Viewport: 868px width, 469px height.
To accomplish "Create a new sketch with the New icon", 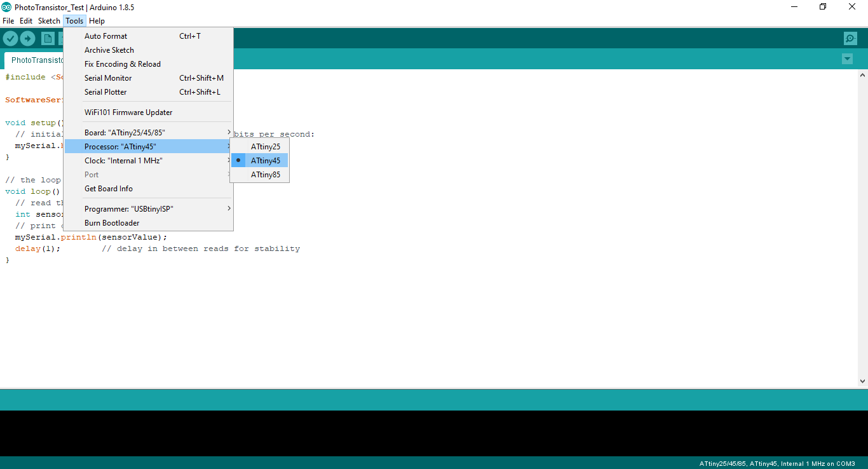I will point(48,39).
